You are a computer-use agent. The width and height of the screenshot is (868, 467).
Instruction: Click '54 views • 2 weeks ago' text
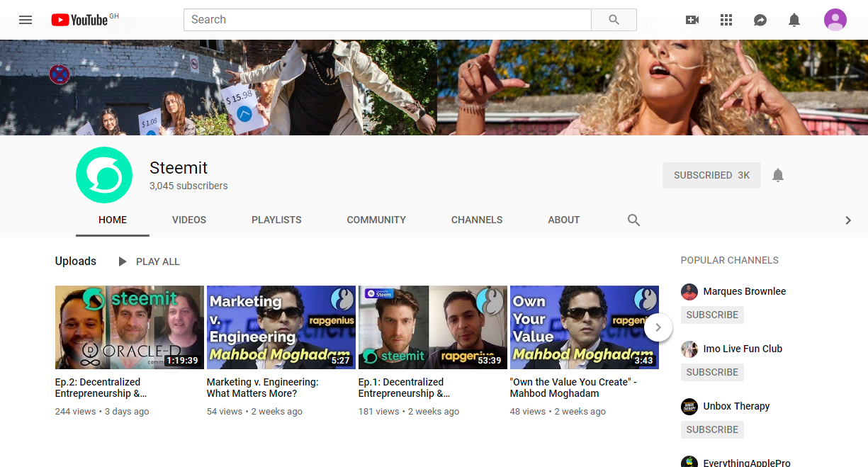coord(254,412)
